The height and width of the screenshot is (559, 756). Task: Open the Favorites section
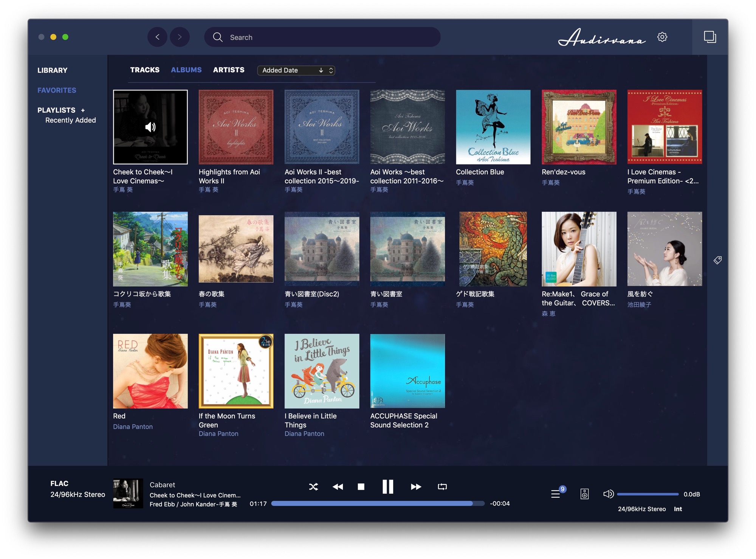pyautogui.click(x=57, y=90)
